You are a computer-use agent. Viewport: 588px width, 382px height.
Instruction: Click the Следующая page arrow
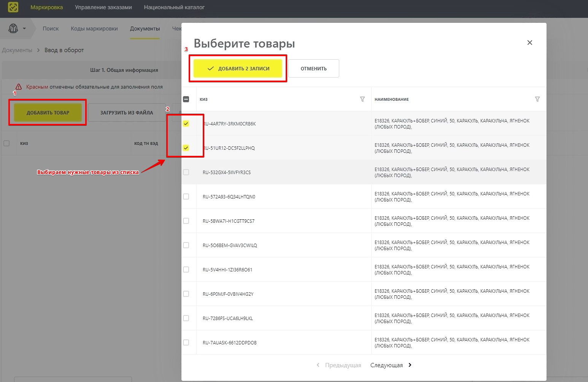click(x=410, y=365)
